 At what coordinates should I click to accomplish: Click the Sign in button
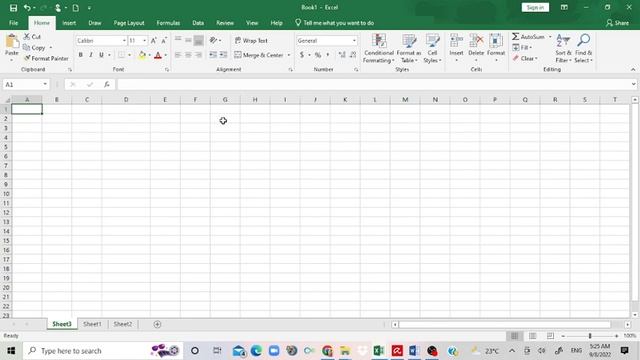tap(535, 7)
